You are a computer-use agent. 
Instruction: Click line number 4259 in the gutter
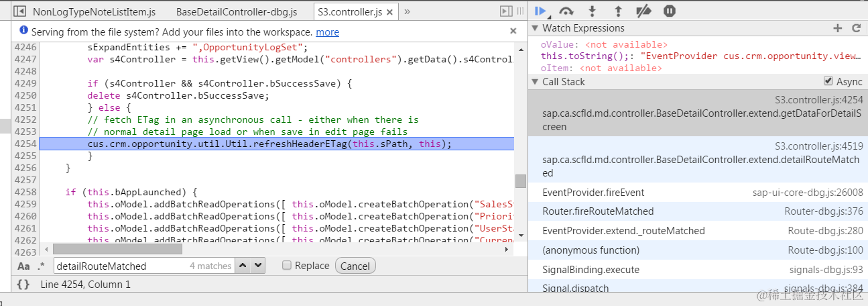[x=25, y=204]
